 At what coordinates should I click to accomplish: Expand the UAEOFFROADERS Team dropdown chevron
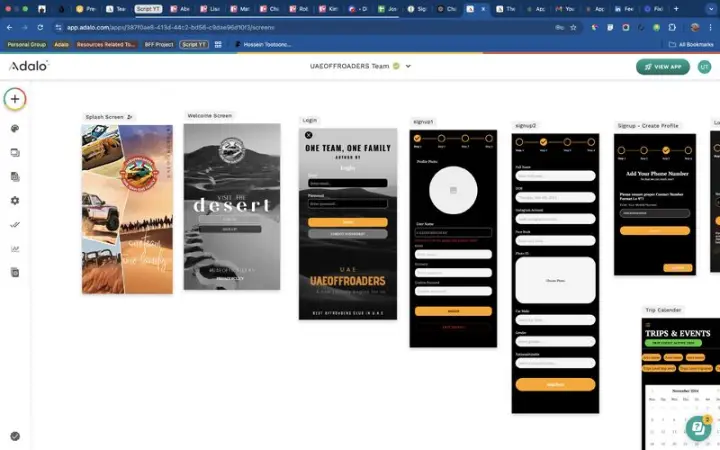408,66
